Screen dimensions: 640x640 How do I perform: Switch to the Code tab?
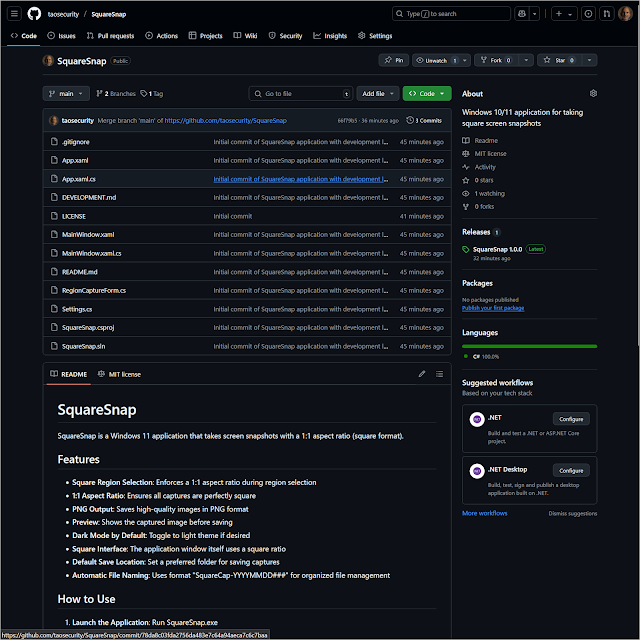[x=24, y=36]
